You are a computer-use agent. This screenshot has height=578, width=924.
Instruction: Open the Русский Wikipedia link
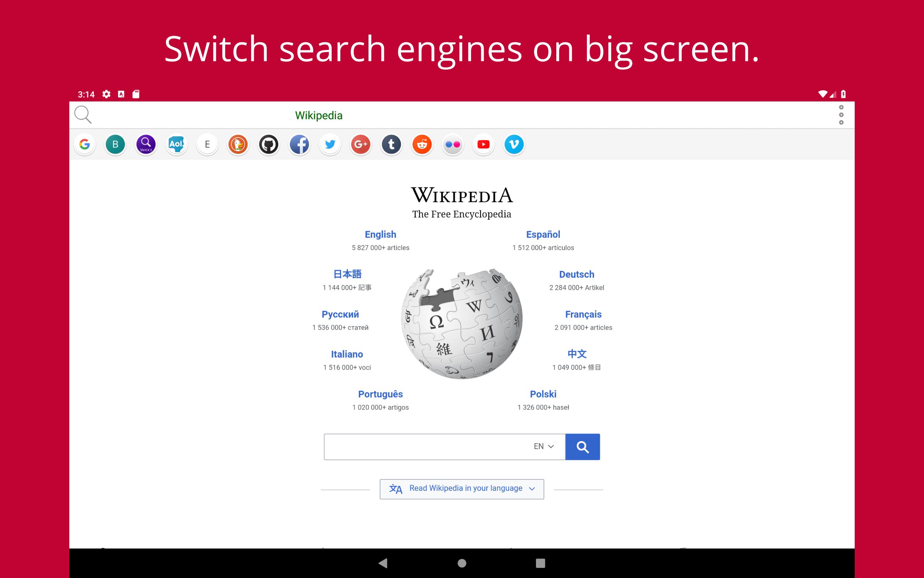pos(340,314)
